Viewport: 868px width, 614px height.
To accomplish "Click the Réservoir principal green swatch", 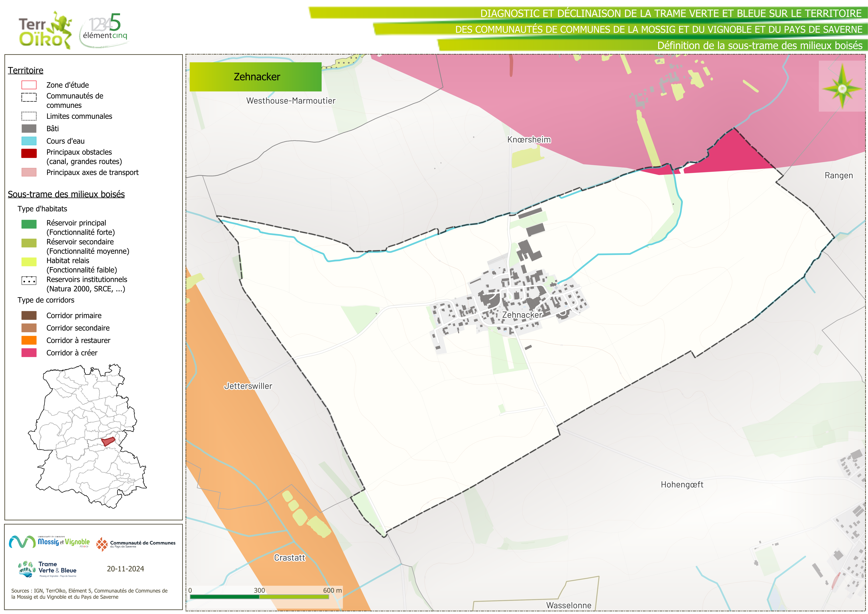I will tap(29, 224).
